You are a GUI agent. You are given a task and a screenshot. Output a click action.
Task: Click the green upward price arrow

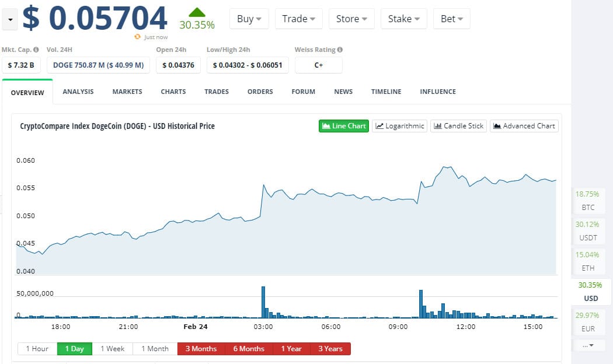coord(197,12)
